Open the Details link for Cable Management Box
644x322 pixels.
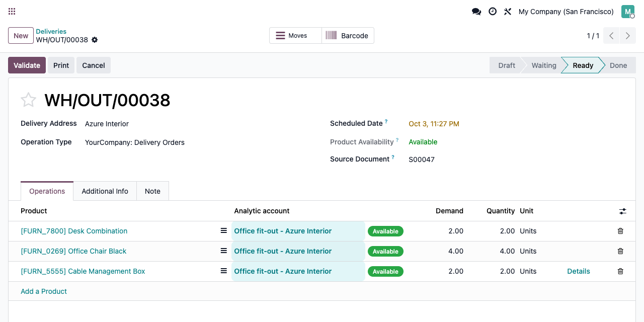pos(579,271)
